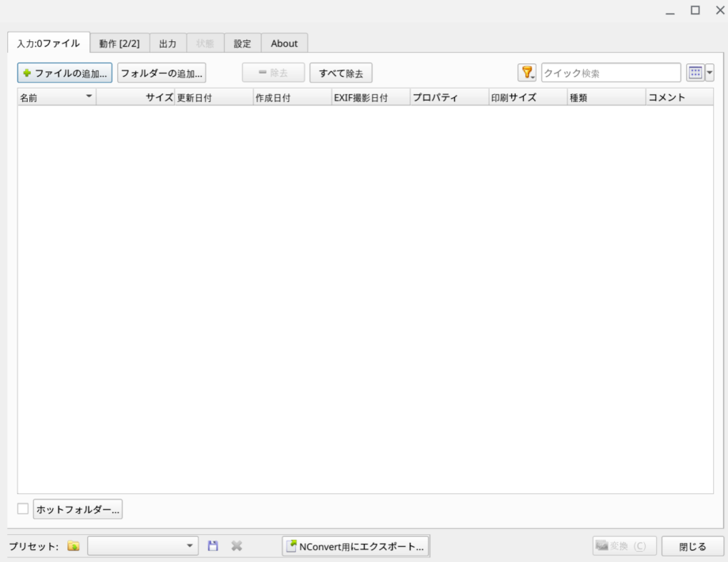Image resolution: width=728 pixels, height=562 pixels.
Task: Click NConvert用にエクスポート button
Action: click(x=355, y=546)
